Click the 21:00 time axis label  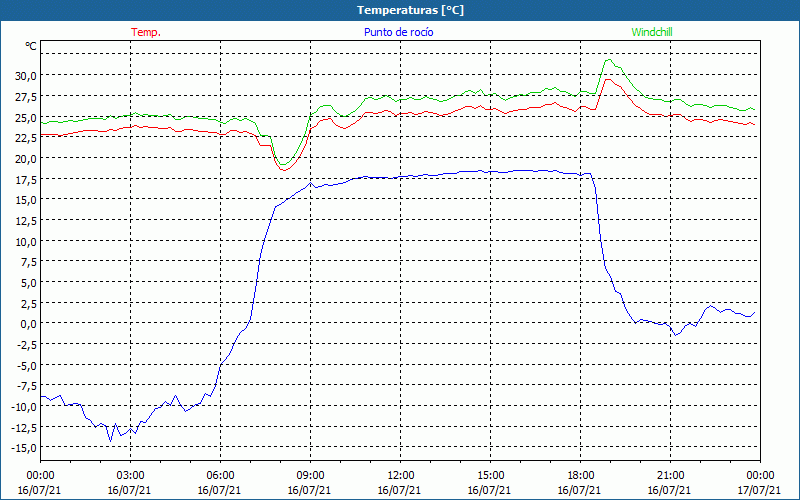click(670, 476)
